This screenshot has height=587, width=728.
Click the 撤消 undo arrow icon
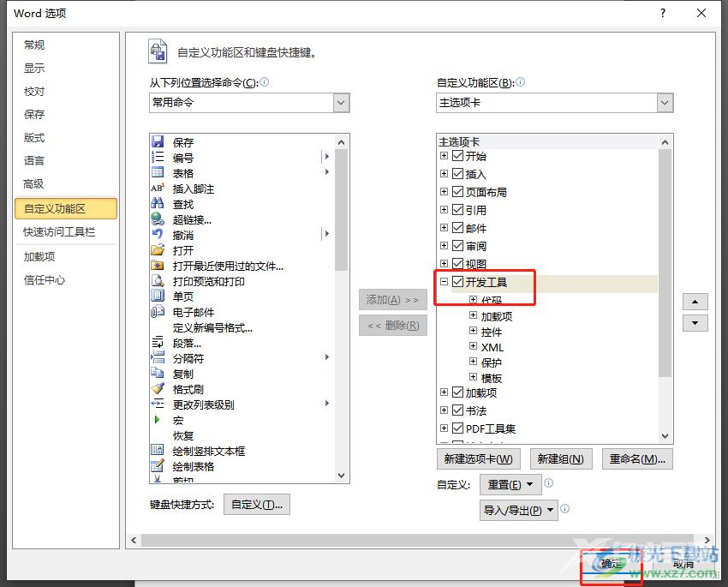tap(158, 234)
